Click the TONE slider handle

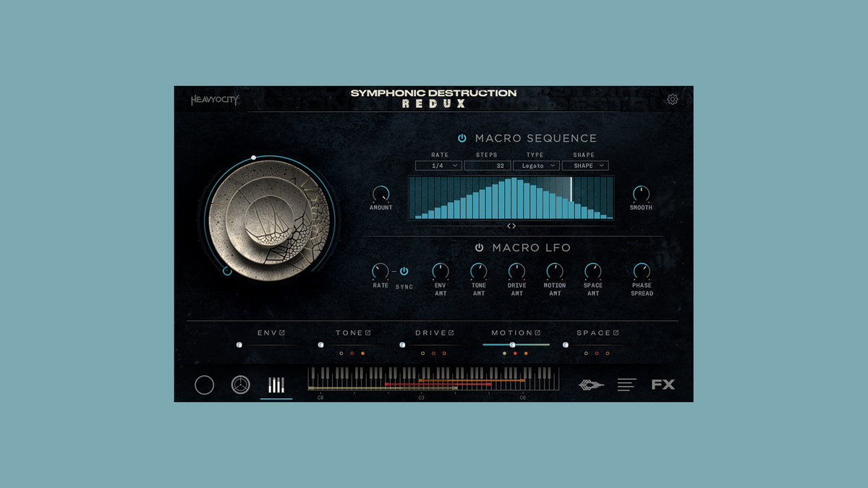pos(320,345)
